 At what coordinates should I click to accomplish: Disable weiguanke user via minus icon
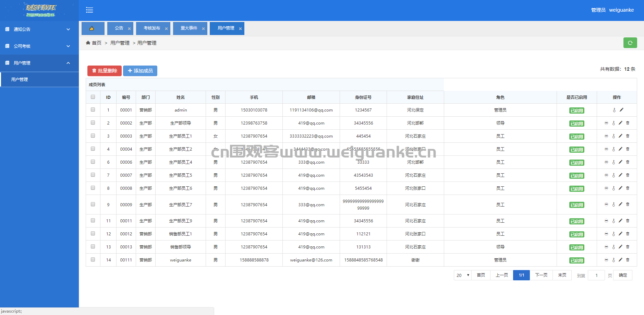pyautogui.click(x=606, y=260)
